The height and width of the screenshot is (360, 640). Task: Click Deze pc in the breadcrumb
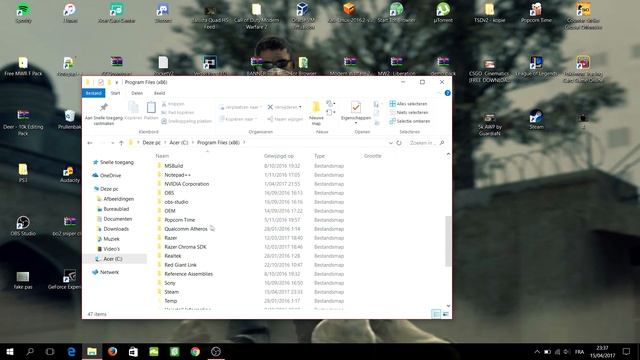[x=151, y=142]
